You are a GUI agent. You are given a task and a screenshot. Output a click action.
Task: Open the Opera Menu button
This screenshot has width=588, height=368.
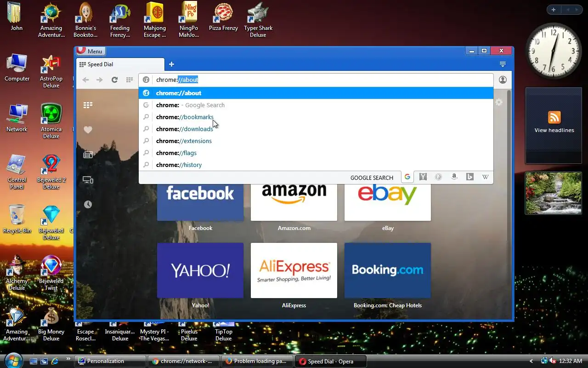click(x=90, y=51)
